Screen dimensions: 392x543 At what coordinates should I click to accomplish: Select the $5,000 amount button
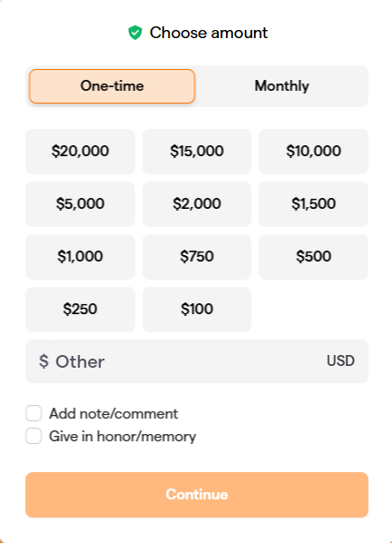[x=80, y=204]
